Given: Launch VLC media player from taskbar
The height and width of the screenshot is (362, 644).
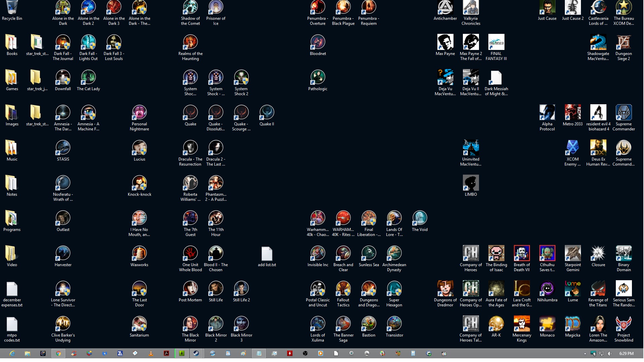Looking at the screenshot, I should click(151, 353).
